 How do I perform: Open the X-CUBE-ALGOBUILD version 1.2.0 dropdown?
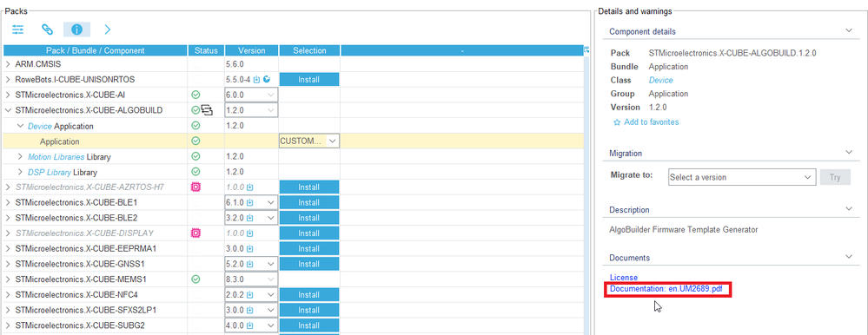pos(251,110)
